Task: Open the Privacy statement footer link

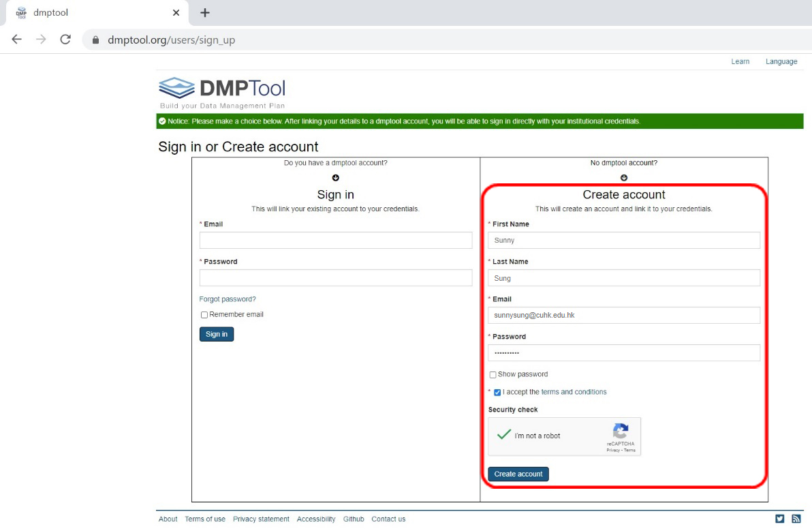Action: point(261,519)
